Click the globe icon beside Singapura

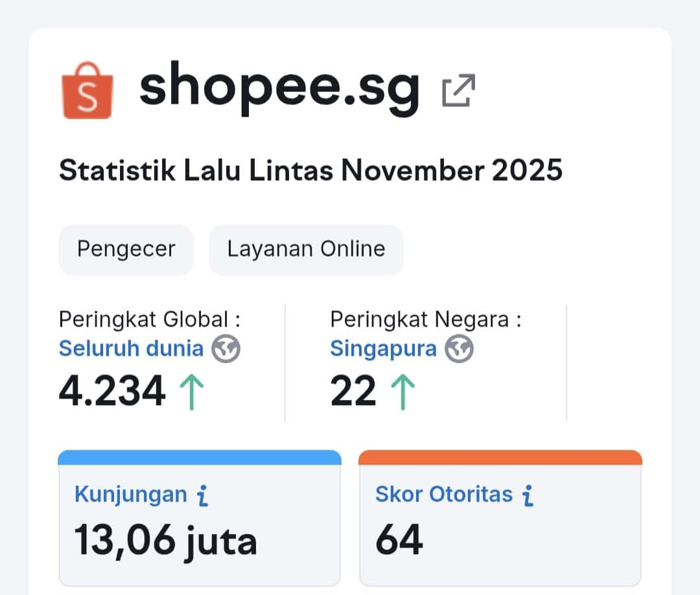[460, 349]
